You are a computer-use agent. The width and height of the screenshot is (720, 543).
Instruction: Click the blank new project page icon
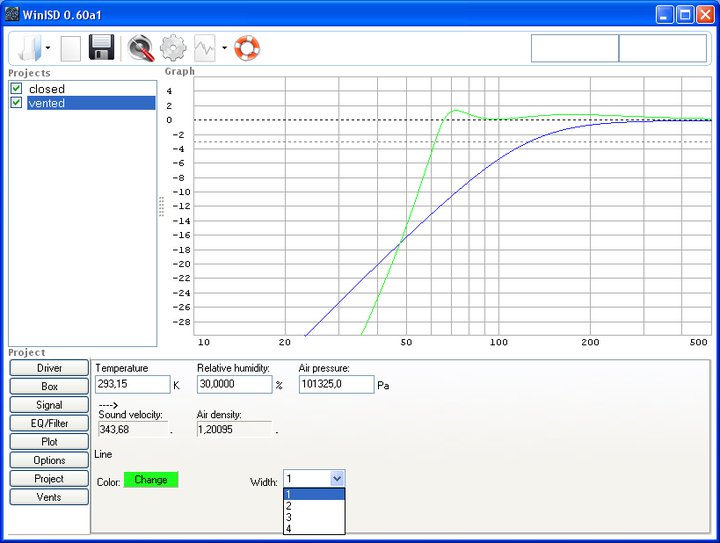tap(71, 48)
